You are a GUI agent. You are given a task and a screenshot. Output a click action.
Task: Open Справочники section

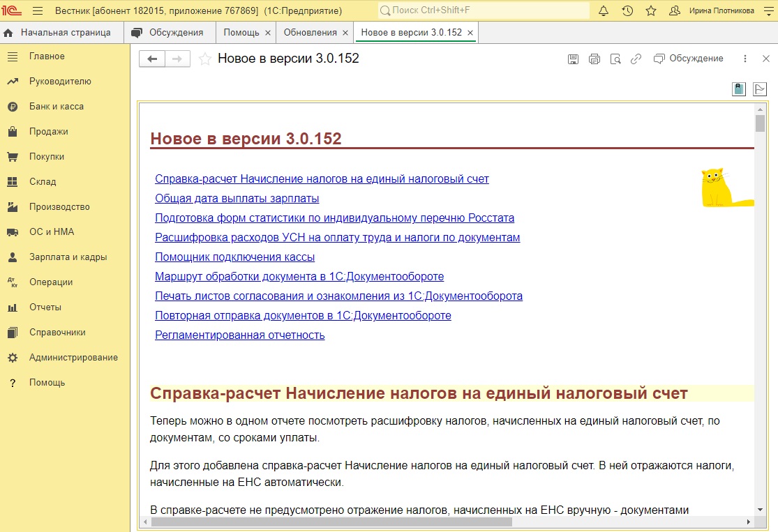pos(65,332)
